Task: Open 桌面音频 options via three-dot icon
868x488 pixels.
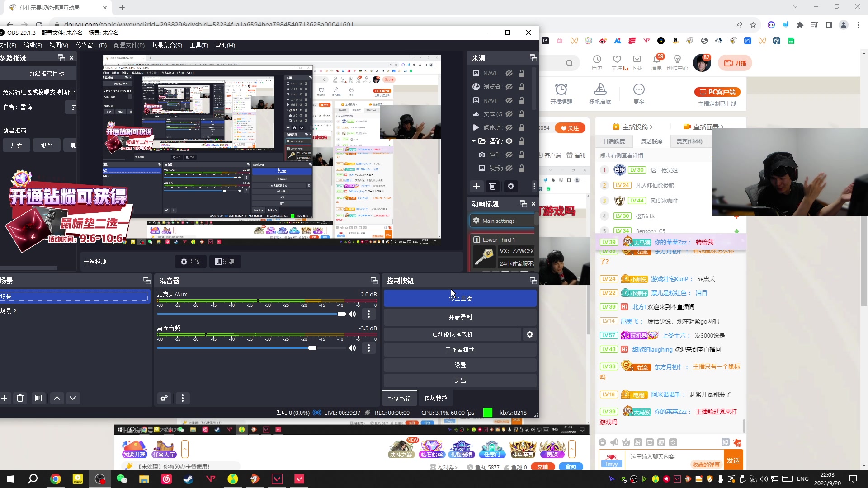Action: pyautogui.click(x=369, y=348)
